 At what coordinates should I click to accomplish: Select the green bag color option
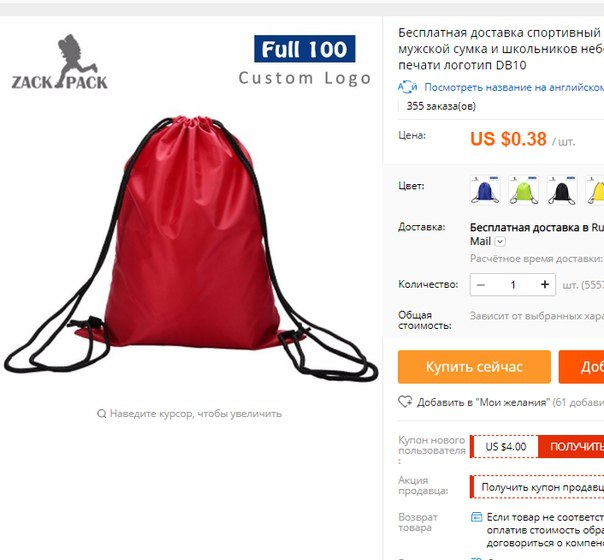(523, 190)
